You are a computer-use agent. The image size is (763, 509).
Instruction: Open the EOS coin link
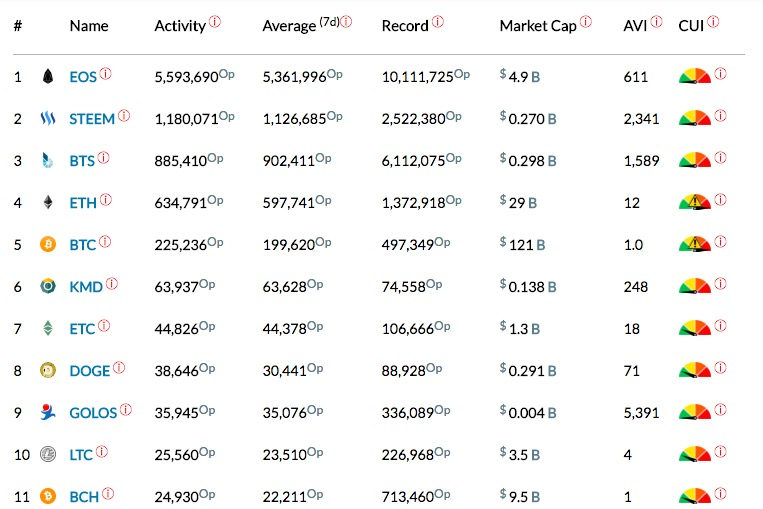tap(83, 77)
